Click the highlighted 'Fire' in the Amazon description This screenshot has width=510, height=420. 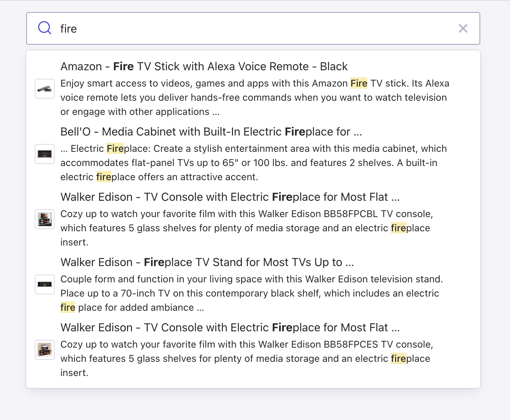pos(359,83)
